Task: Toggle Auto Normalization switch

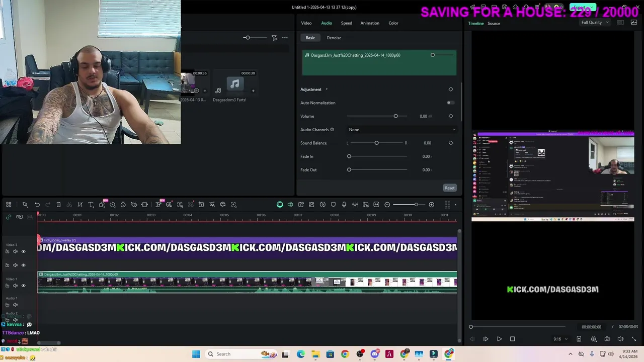Action: 450,103
